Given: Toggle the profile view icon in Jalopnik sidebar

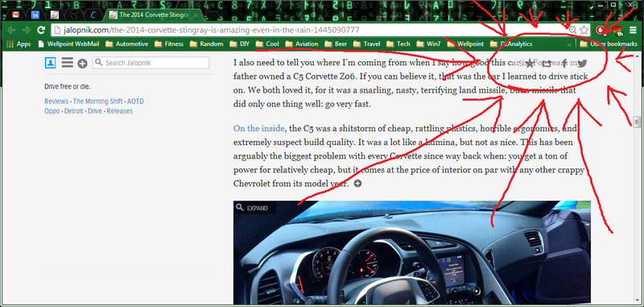Looking at the screenshot, I should click(x=50, y=63).
